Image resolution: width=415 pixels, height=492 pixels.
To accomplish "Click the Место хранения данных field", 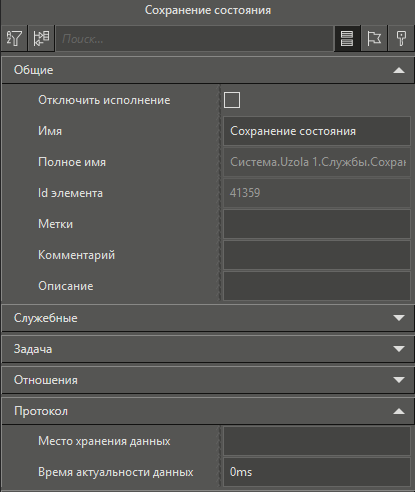I will pyautogui.click(x=317, y=441).
